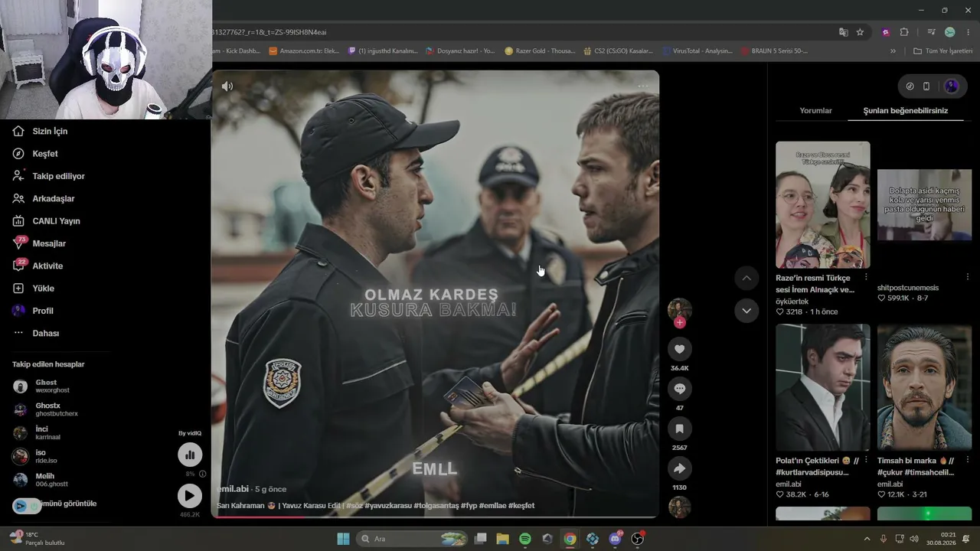Open the spinning sound disc below share
Image resolution: width=980 pixels, height=551 pixels.
[x=679, y=507]
